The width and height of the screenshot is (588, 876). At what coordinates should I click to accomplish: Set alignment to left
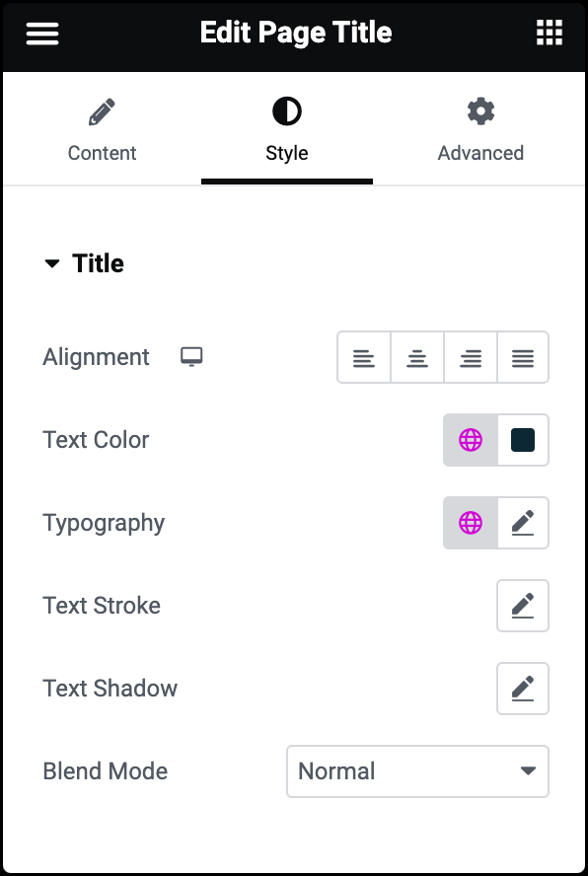click(x=364, y=357)
